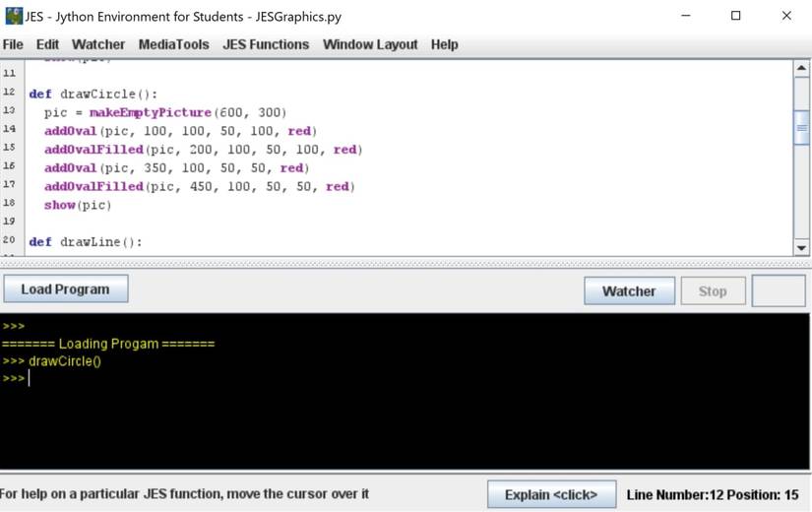Click the Stop button
812x512 pixels.
pyautogui.click(x=714, y=291)
